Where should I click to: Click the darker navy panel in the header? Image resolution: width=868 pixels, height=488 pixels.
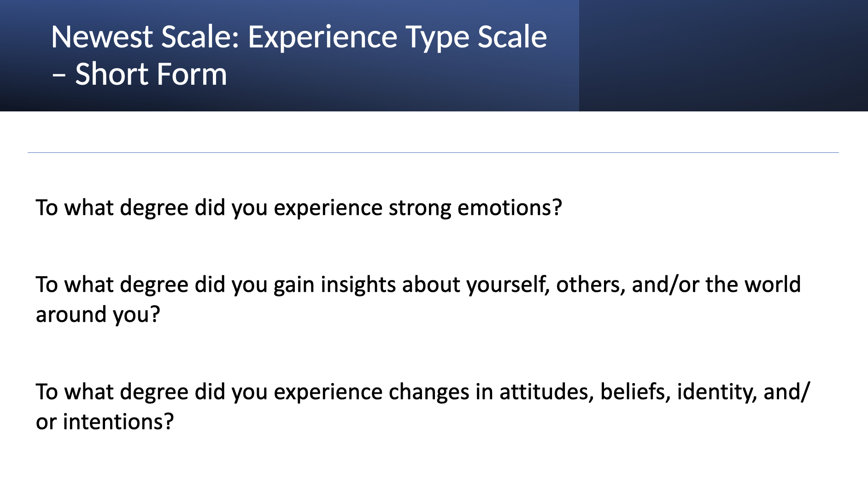click(x=723, y=55)
